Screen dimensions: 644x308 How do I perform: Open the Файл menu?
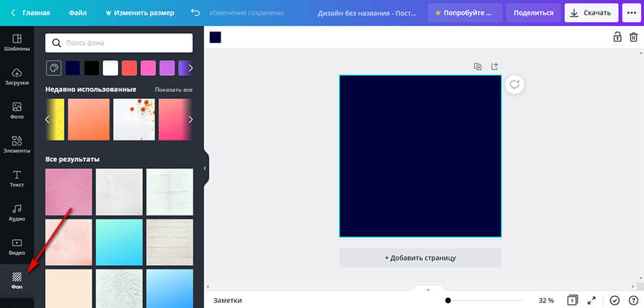click(x=78, y=13)
